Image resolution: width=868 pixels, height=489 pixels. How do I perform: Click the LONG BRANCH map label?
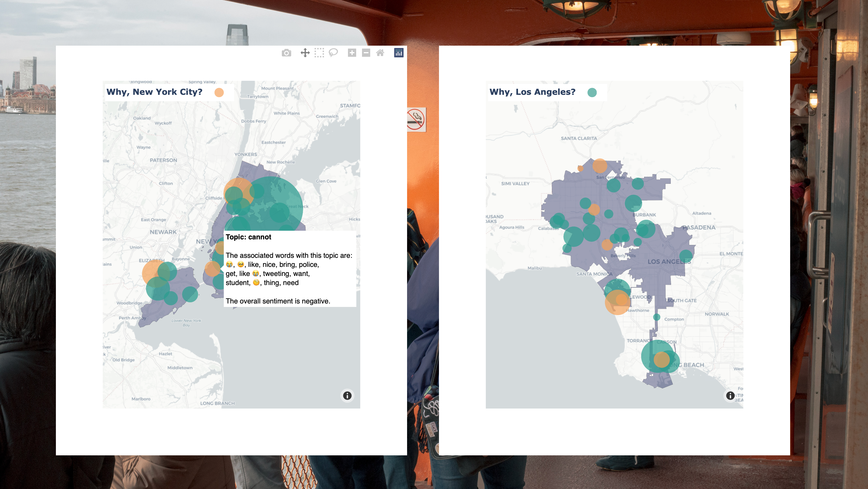[217, 403]
